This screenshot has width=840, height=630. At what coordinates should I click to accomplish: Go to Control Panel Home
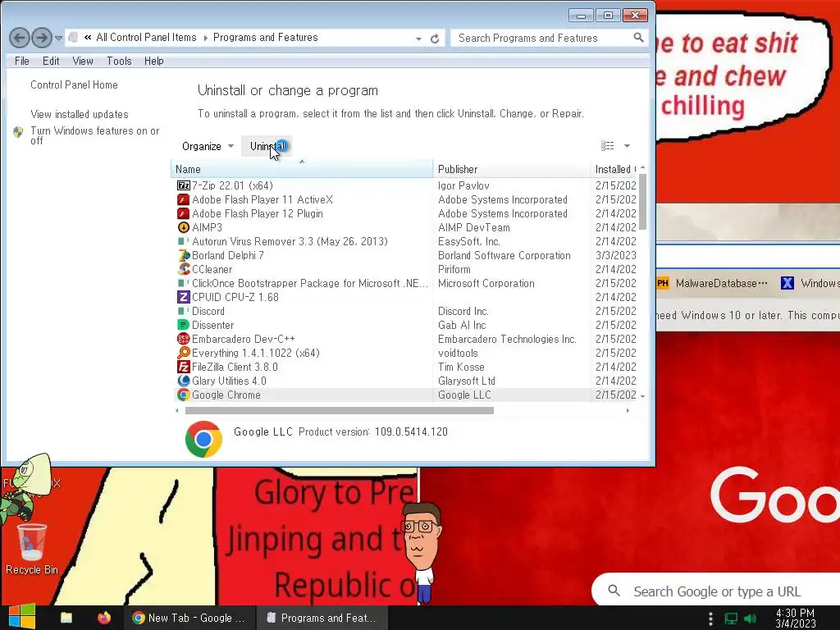[74, 84]
